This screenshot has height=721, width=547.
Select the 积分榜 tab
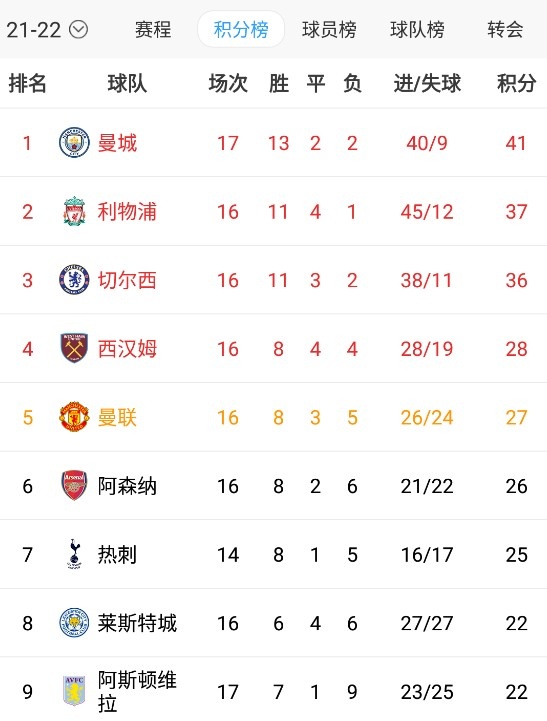click(x=241, y=30)
